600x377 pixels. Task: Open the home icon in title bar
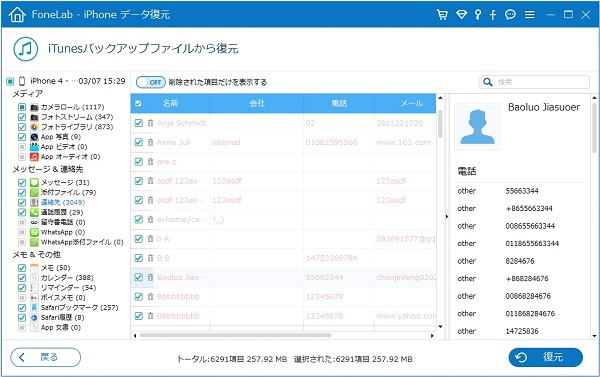coord(17,15)
